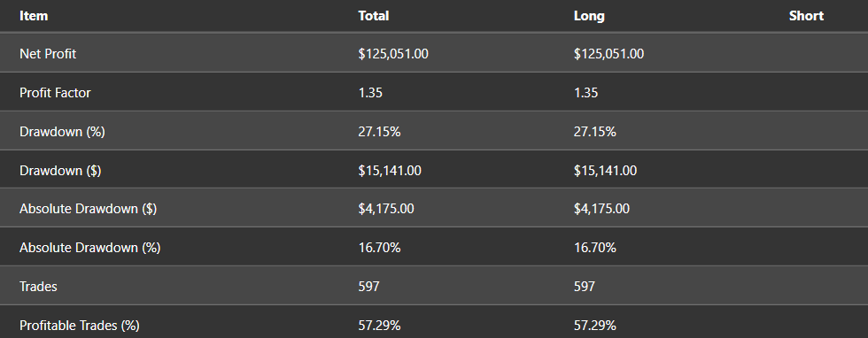
Task: Select the Short column header
Action: (806, 16)
